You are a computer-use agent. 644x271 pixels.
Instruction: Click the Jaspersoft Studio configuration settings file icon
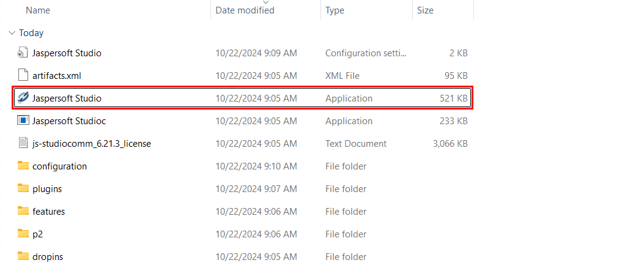tap(23, 53)
